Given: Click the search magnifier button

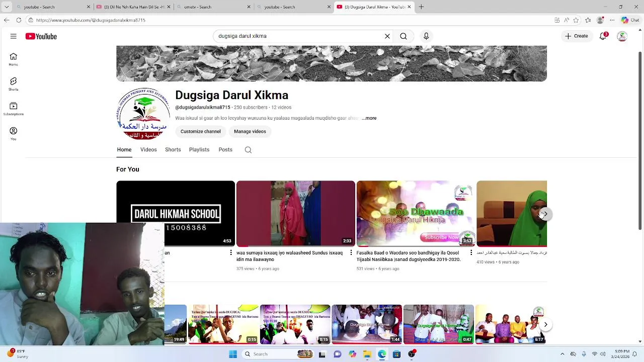Looking at the screenshot, I should pyautogui.click(x=404, y=36).
